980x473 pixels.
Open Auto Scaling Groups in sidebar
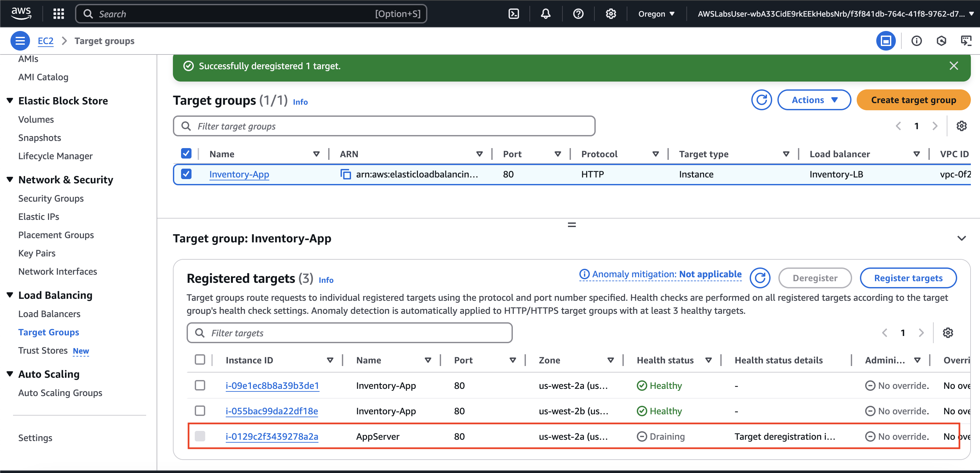tap(60, 393)
